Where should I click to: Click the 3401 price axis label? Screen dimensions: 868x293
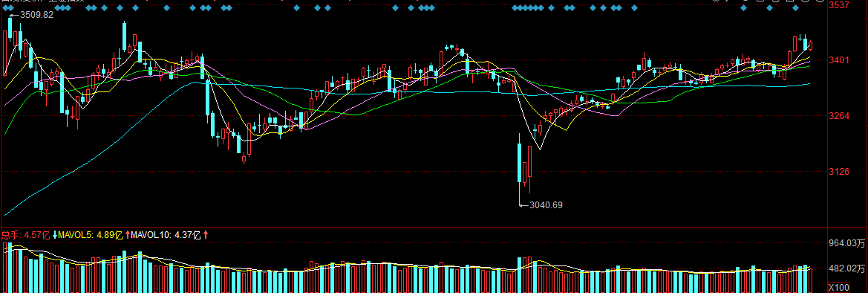click(839, 60)
